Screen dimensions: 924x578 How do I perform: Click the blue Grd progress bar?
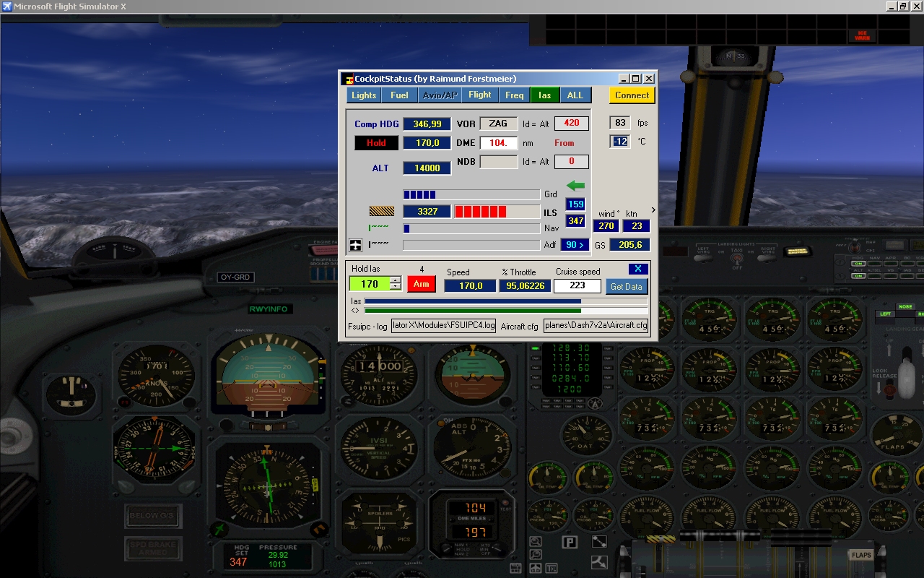(x=471, y=194)
